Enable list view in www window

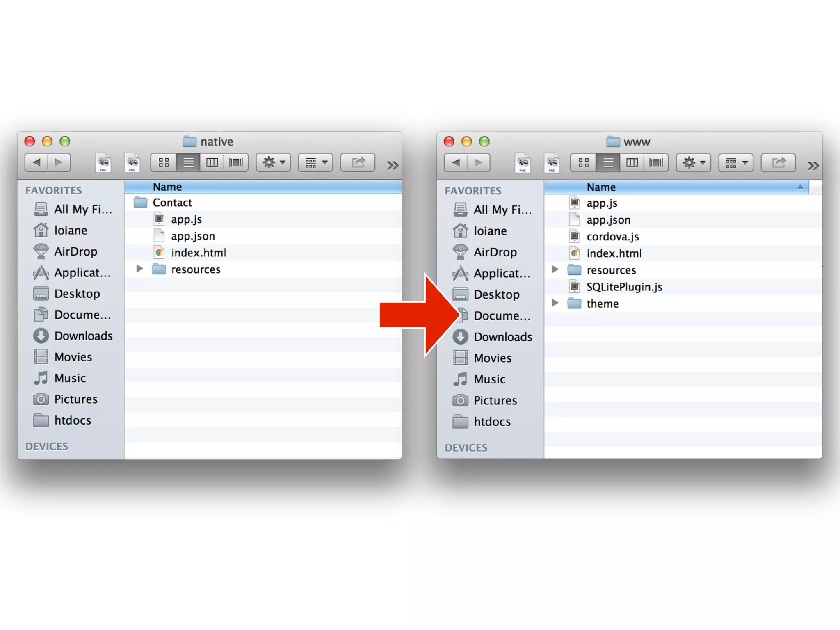point(608,163)
